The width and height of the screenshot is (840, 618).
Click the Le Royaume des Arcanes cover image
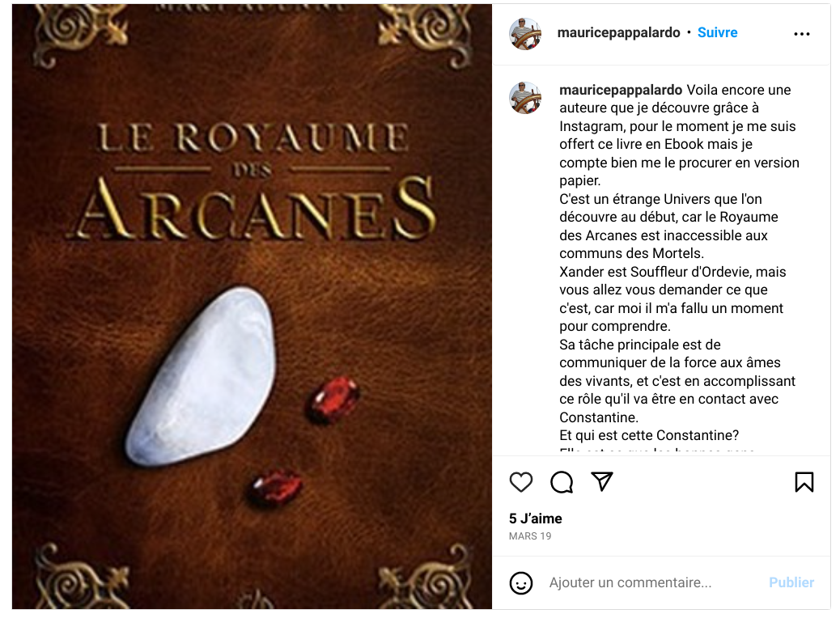point(252,307)
